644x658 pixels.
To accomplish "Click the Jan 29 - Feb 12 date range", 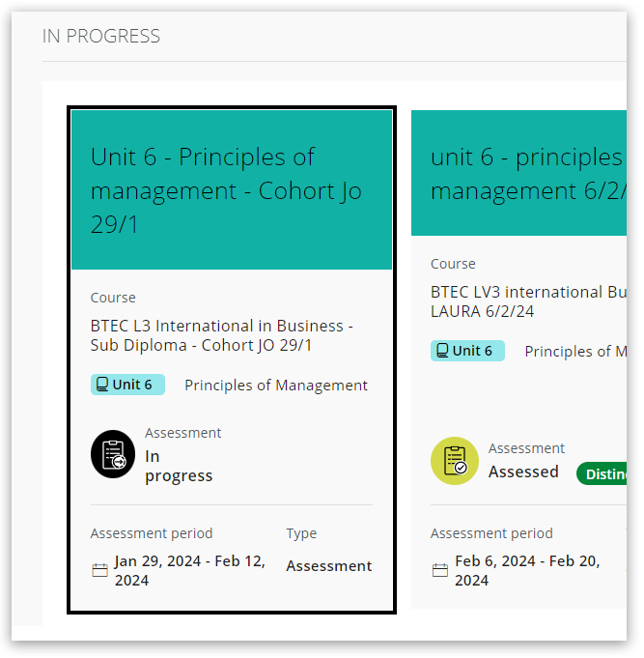I will [189, 570].
